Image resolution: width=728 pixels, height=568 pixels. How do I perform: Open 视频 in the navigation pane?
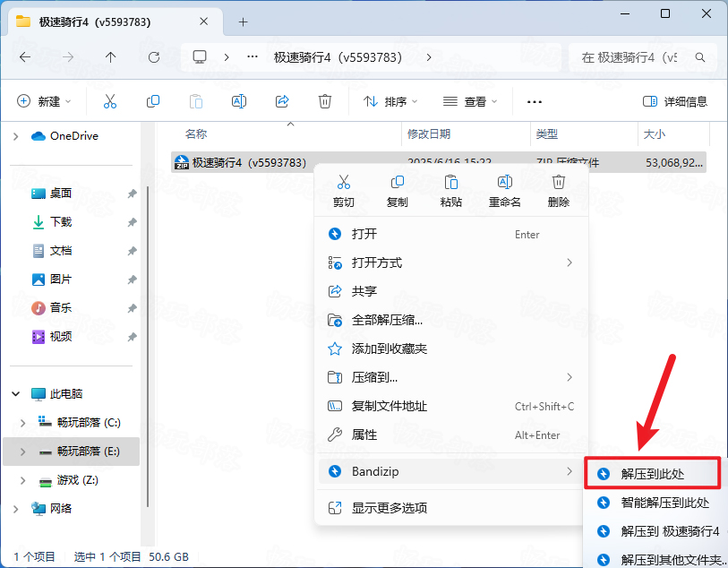coord(60,337)
